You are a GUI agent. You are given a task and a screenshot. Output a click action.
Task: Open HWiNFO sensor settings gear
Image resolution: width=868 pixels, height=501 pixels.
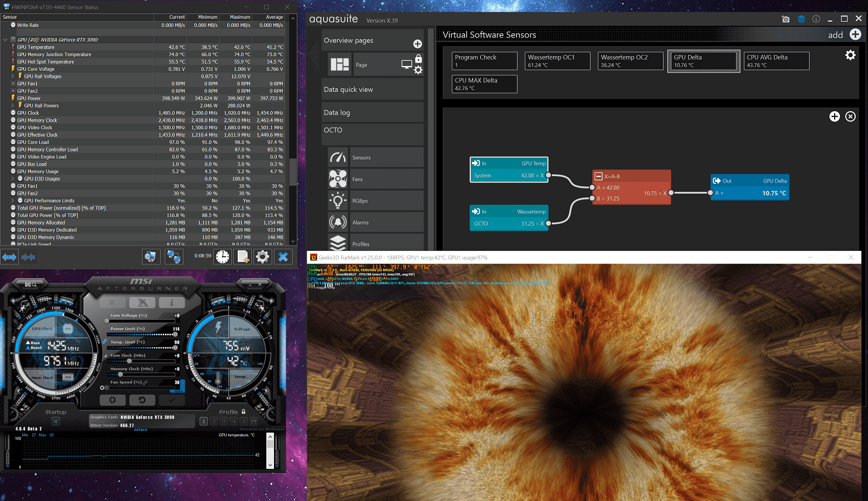263,256
